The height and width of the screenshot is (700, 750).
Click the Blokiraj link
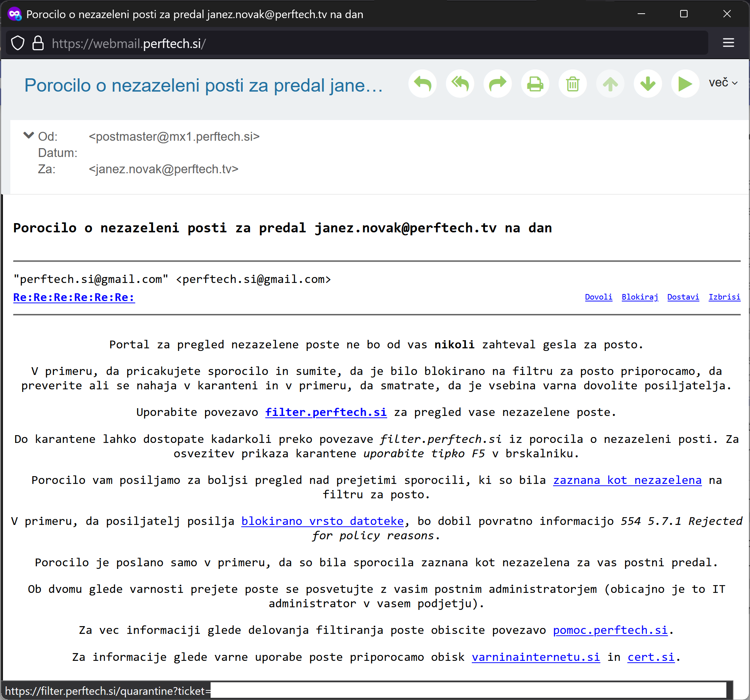[x=640, y=297]
